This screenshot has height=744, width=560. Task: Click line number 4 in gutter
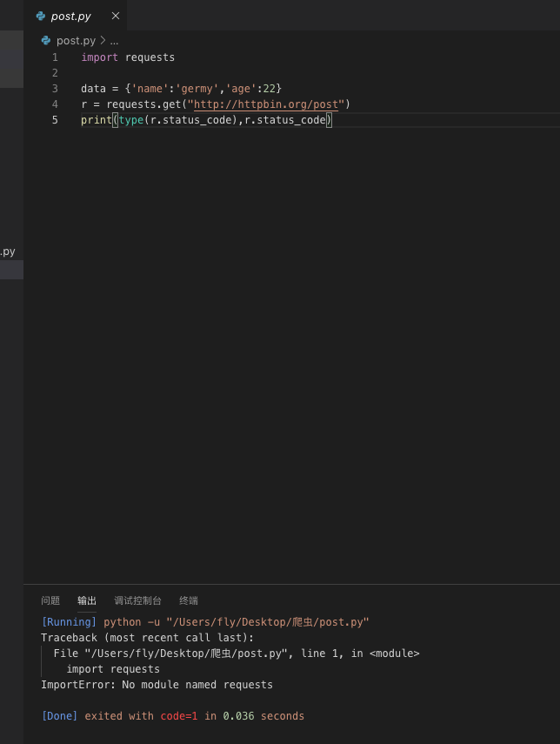pos(55,104)
